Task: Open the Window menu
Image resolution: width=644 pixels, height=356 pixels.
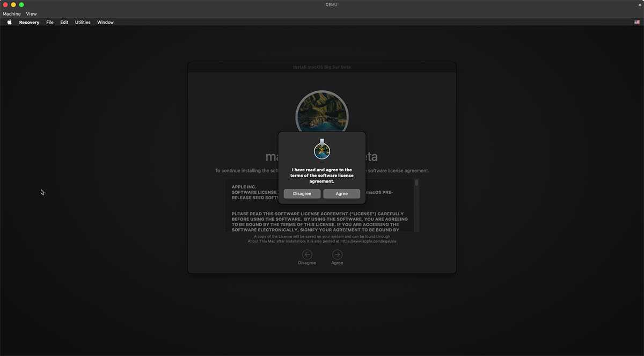Action: (x=105, y=23)
